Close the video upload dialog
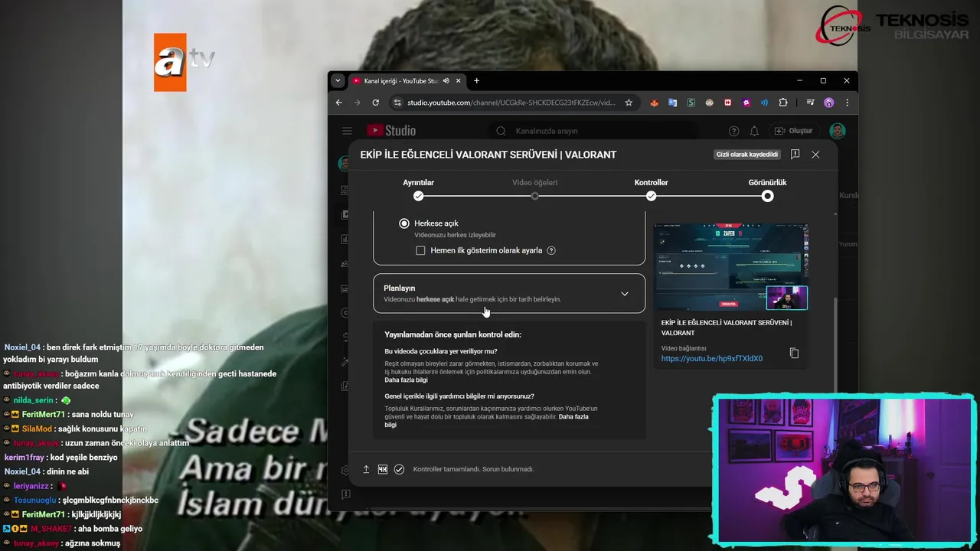Screen dimensions: 980x551 [815, 155]
